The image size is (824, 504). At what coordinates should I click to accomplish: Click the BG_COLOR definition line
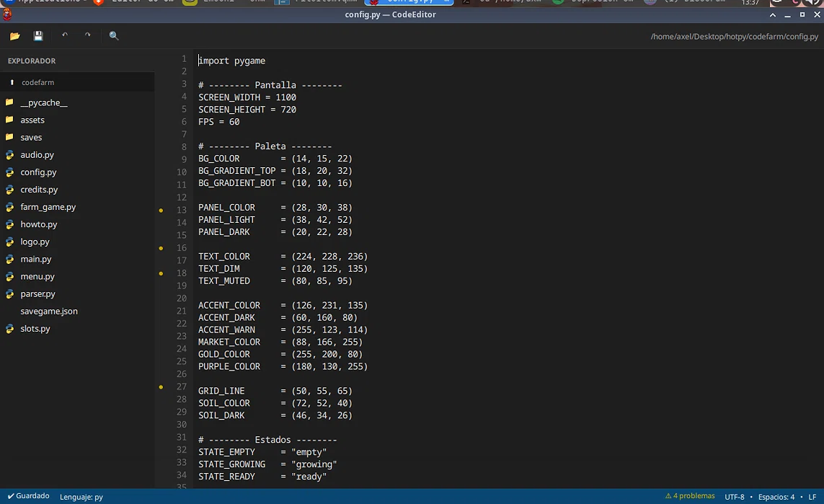click(x=275, y=158)
